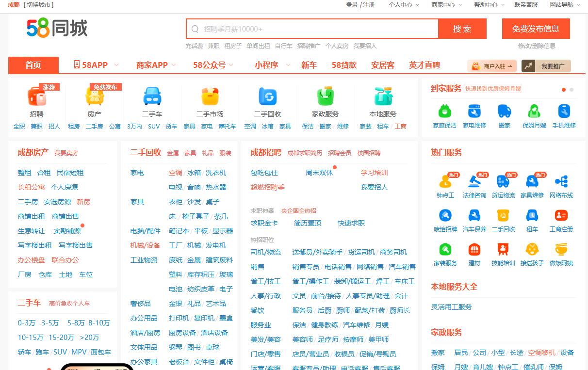The height and width of the screenshot is (370, 588).
Task: Open the 网站导航 dropdown menu
Action: pos(564,5)
